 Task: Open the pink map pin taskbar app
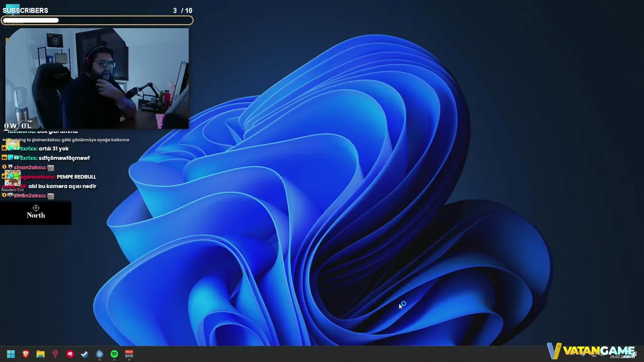[x=55, y=354]
